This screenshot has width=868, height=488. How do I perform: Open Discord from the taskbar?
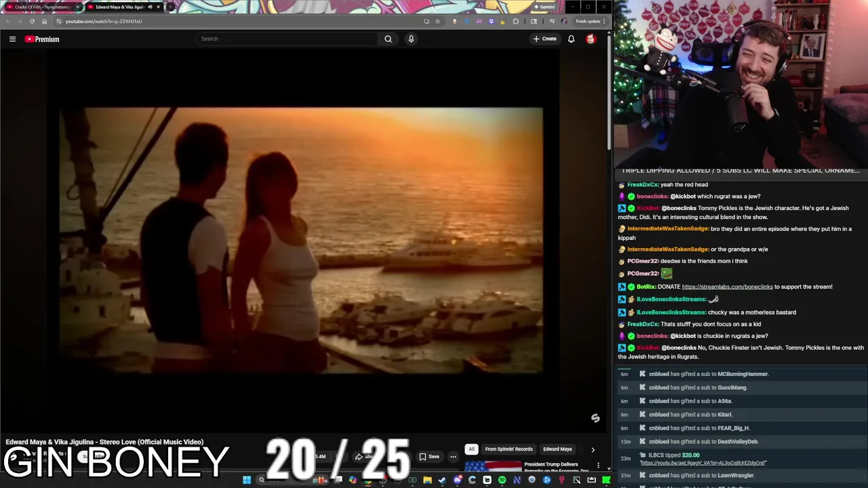(458, 480)
